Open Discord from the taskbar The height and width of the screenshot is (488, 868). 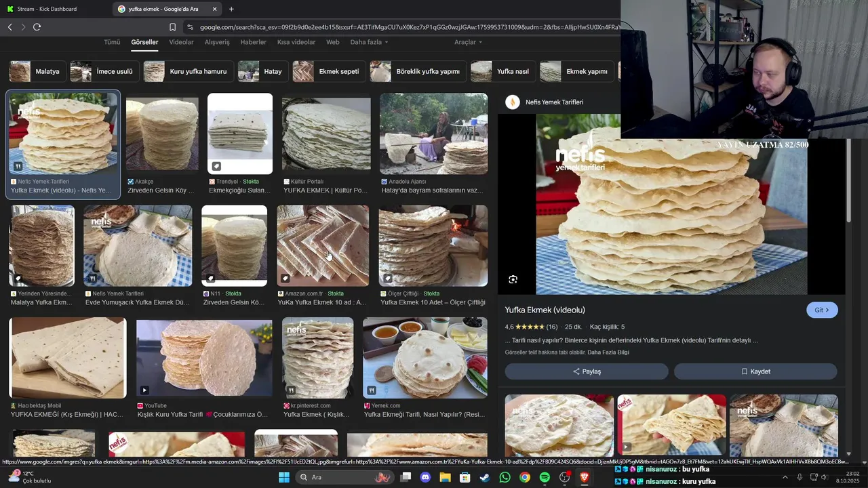(x=425, y=477)
